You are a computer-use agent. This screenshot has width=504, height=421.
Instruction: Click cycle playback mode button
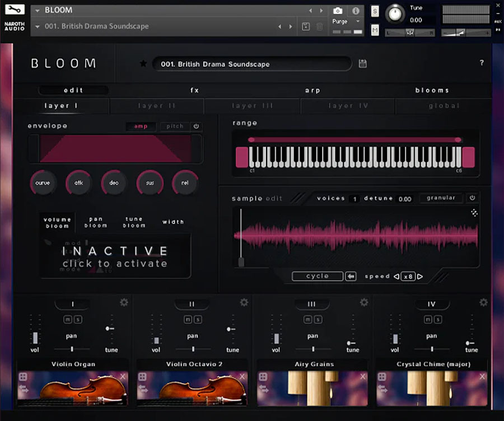(318, 276)
